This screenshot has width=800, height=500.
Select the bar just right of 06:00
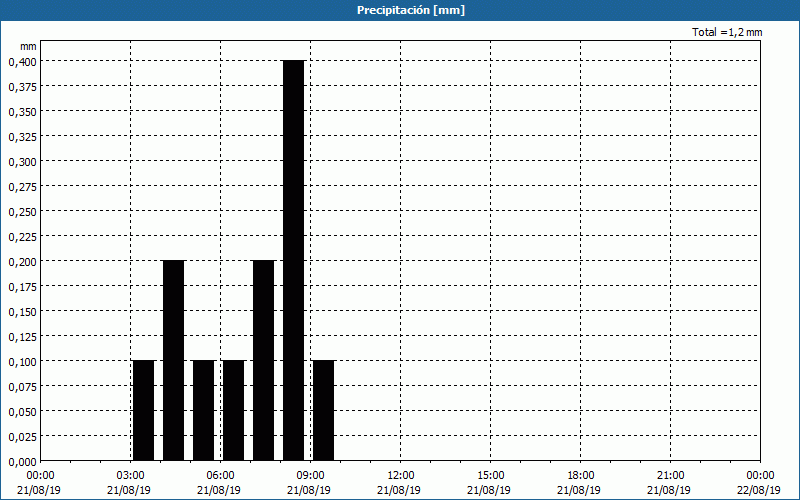point(234,410)
